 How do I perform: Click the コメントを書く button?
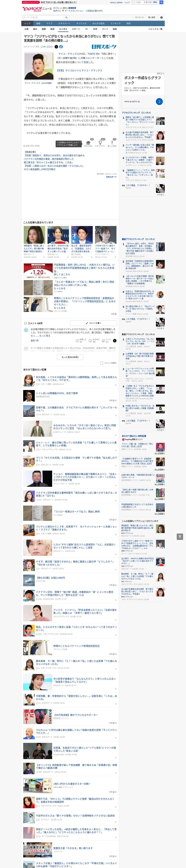point(93,323)
